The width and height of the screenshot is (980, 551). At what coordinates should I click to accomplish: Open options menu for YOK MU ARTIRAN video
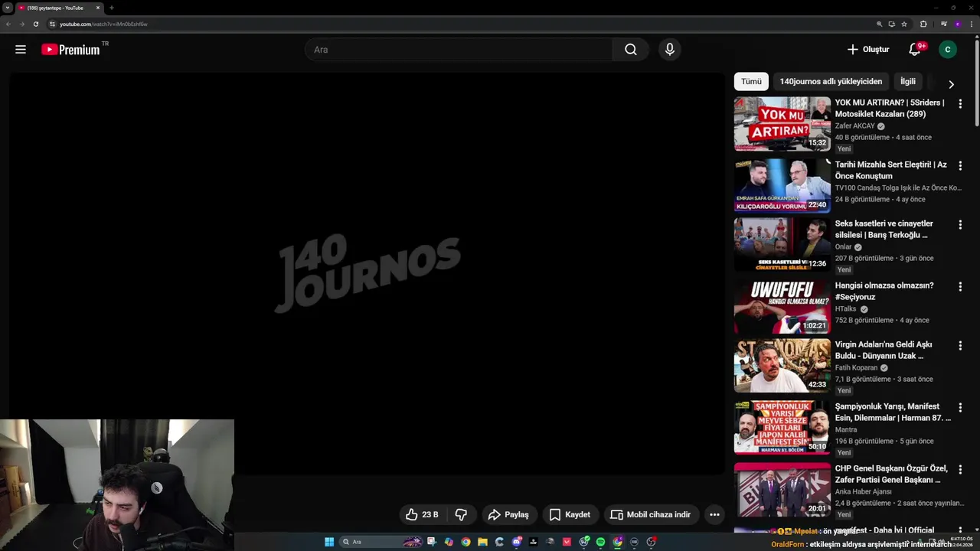(960, 103)
